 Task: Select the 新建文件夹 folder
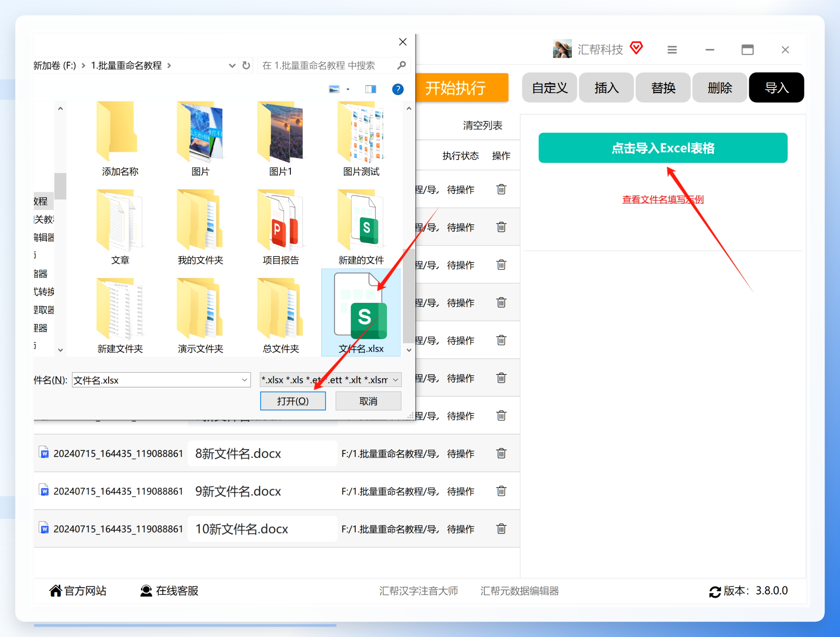click(x=120, y=316)
